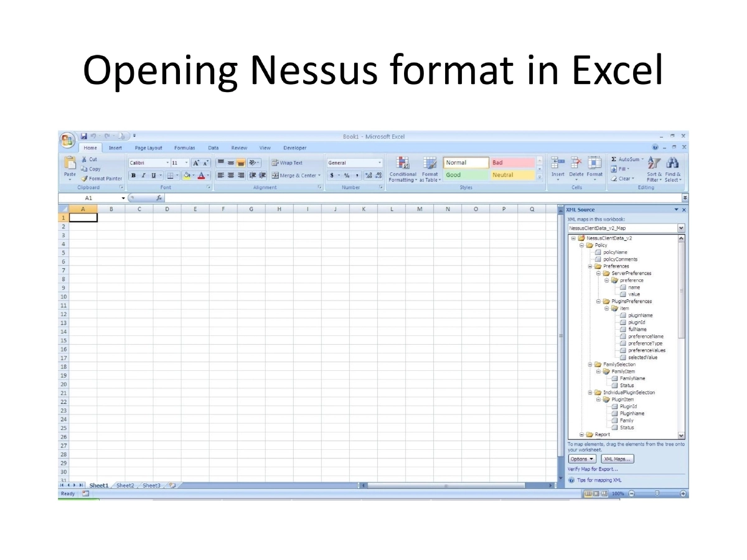The height and width of the screenshot is (560, 747).
Task: Toggle bold formatting in the Font group
Action: tap(133, 175)
